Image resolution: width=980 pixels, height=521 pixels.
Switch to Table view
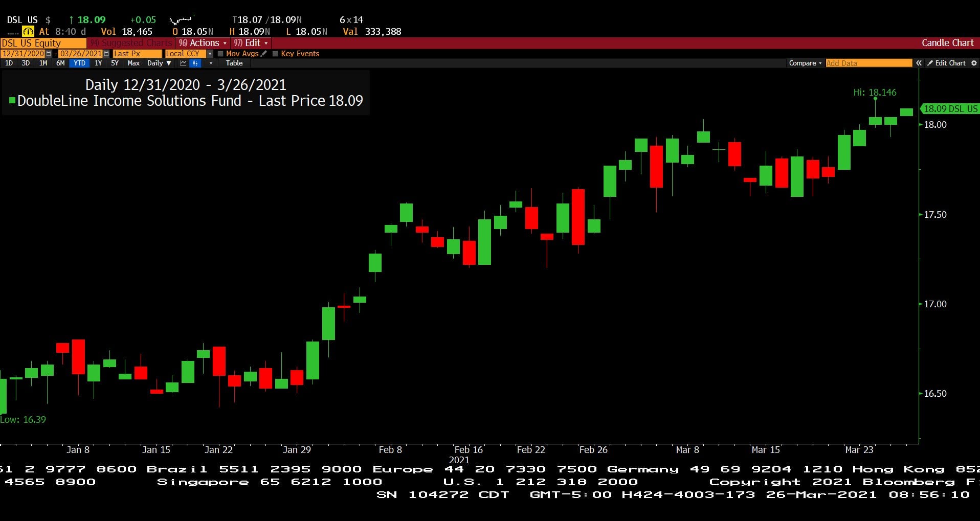point(234,63)
